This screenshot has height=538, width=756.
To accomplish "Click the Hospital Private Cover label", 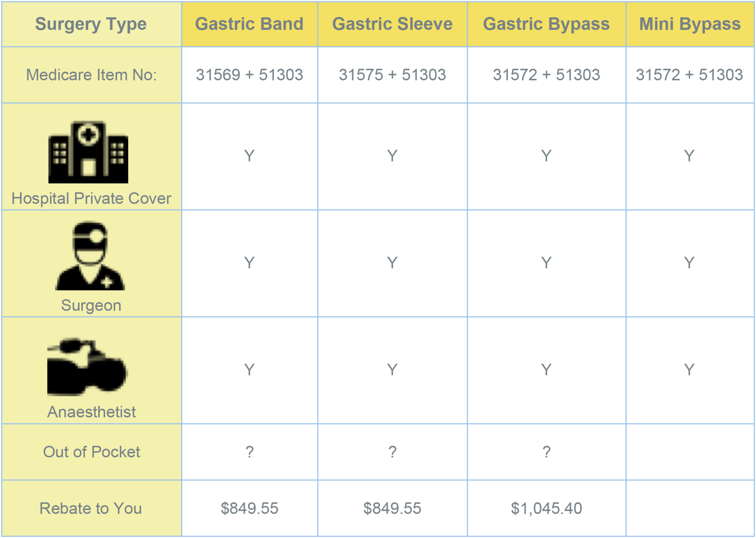I will (91, 199).
